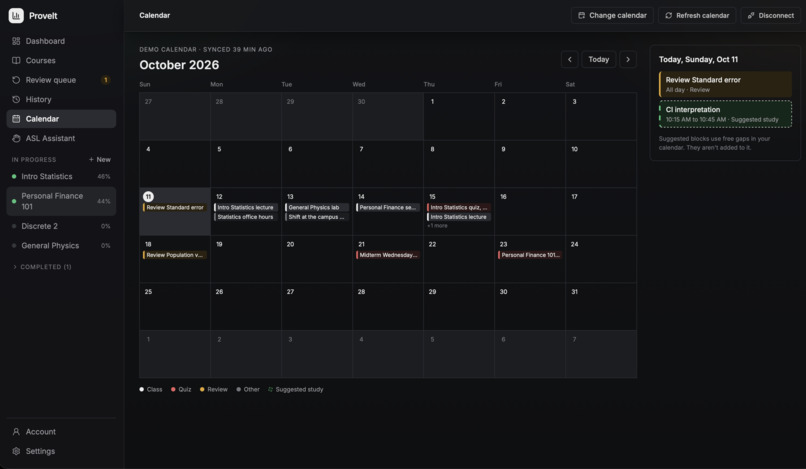The height and width of the screenshot is (469, 806).
Task: Click the Suggested study legend icon
Action: (x=270, y=389)
